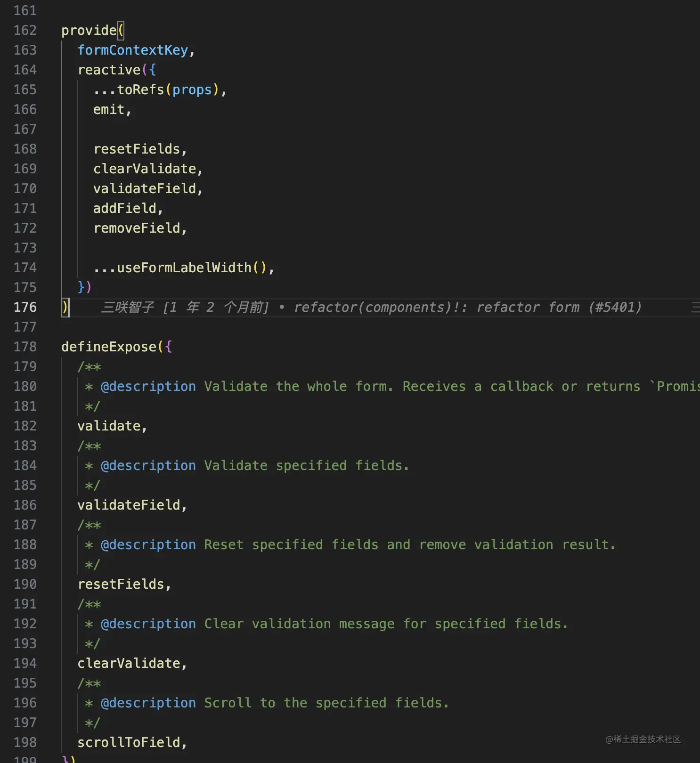Click comment 'Validate specified fields.'

(x=307, y=465)
